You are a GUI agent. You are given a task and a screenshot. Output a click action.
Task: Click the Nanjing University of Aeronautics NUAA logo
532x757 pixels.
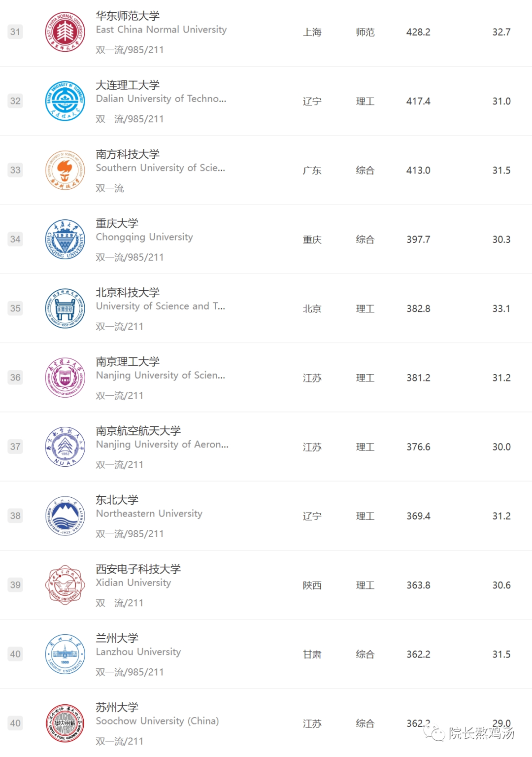tap(65, 447)
